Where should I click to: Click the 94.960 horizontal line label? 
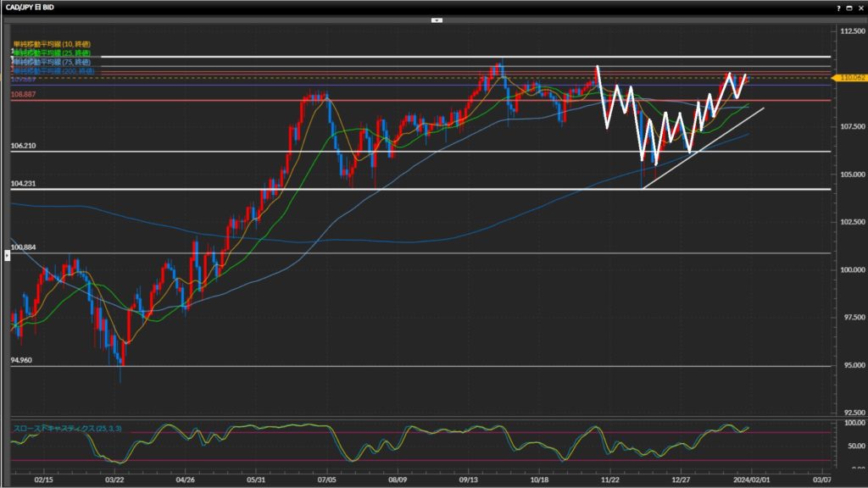click(x=22, y=360)
